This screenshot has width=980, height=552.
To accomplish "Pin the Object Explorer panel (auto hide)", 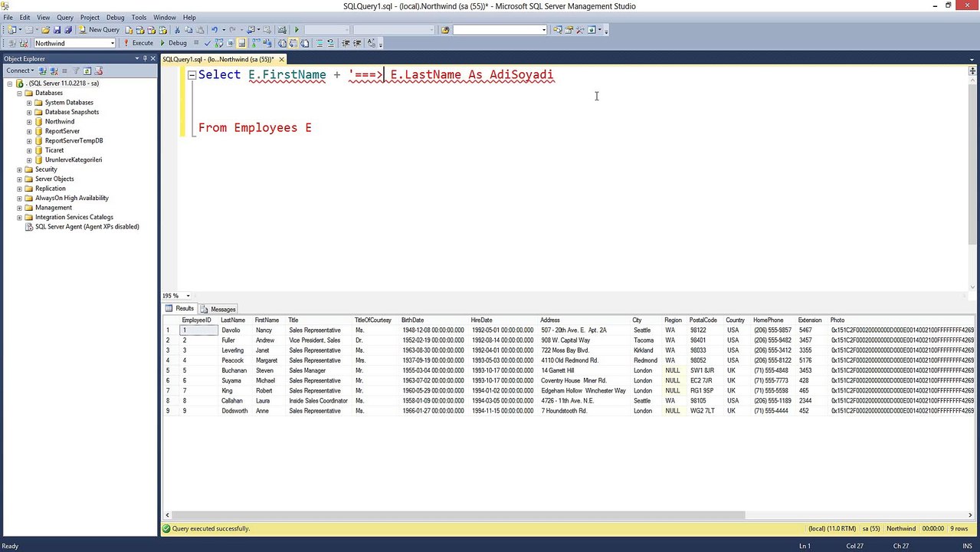I will (145, 58).
